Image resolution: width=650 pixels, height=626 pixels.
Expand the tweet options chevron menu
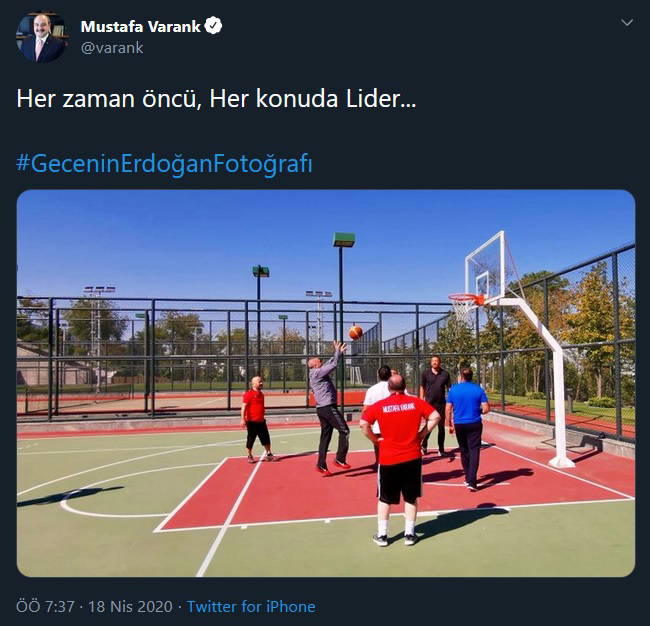pyautogui.click(x=627, y=22)
